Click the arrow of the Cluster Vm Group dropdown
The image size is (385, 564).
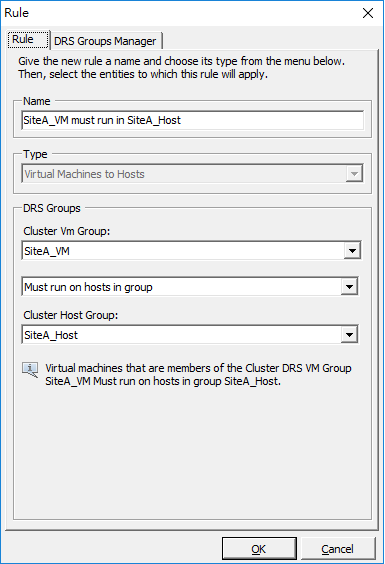pos(352,251)
